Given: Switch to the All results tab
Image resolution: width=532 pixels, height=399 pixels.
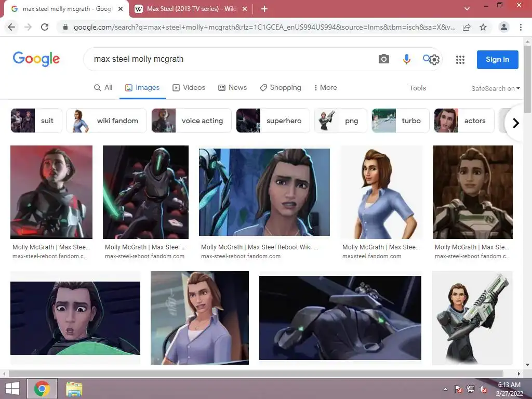Looking at the screenshot, I should (103, 87).
